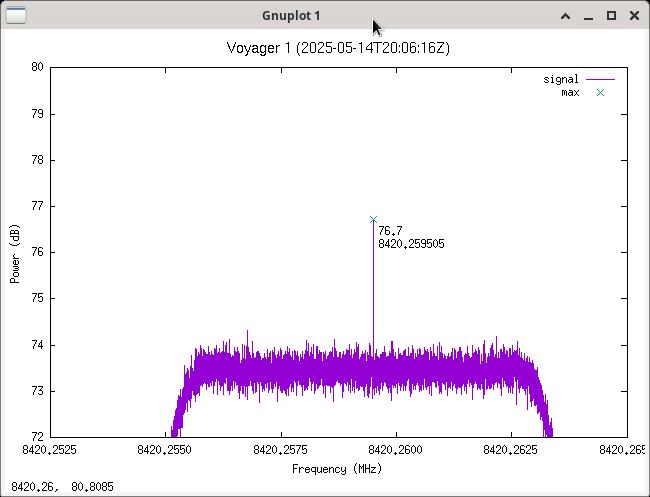Viewport: 650px width, 497px height.
Task: Maximize the Gnuplot 1 window
Action: tap(611, 16)
